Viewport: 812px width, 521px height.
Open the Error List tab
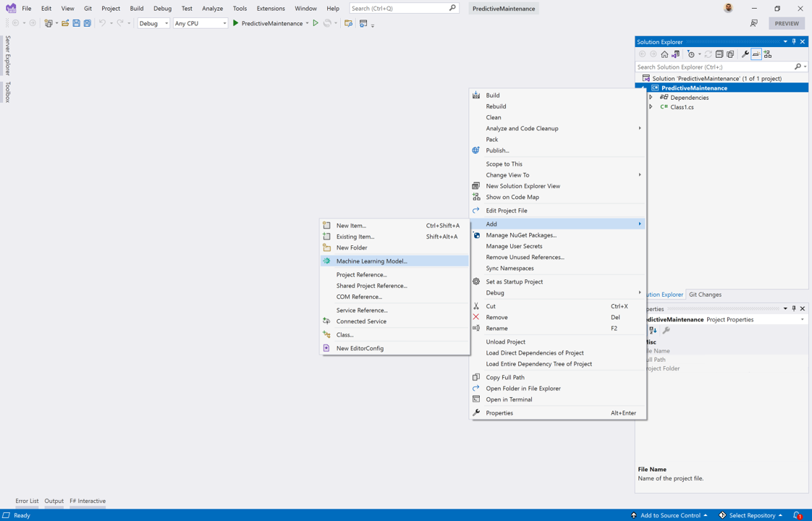[x=27, y=501]
